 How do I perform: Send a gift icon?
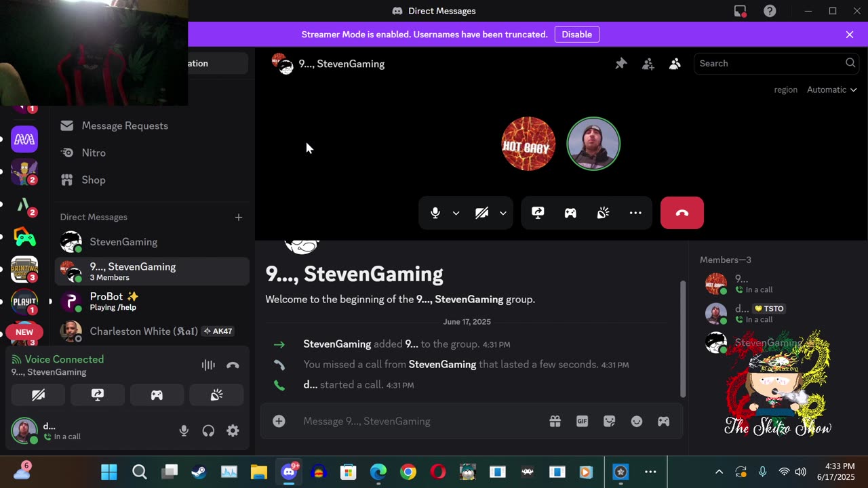[555, 421]
